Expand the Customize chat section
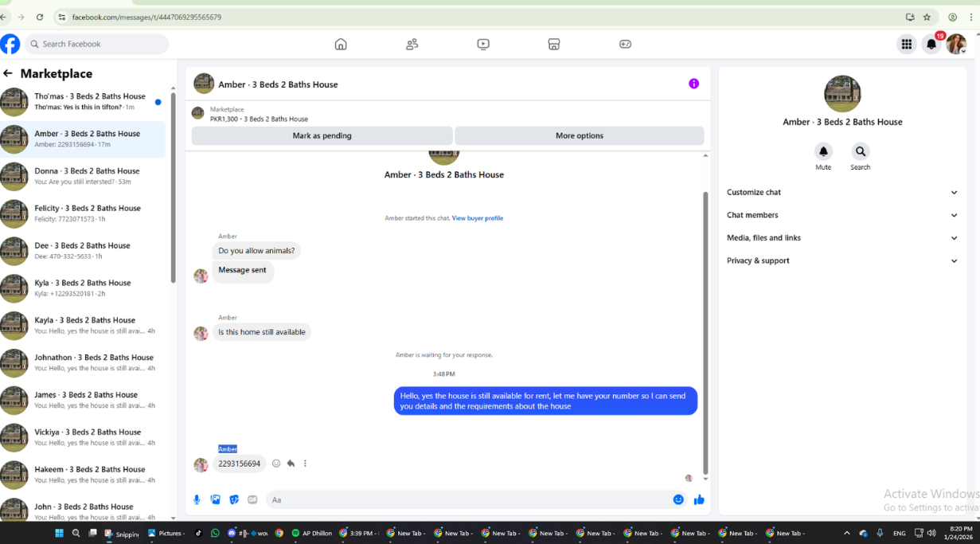Screen dimensions: 980x544 tap(842, 192)
